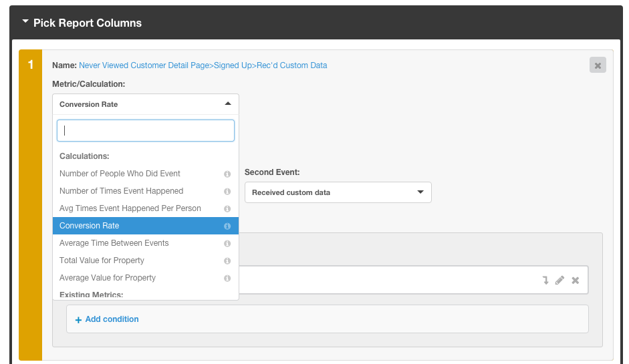
Task: Click the indent arrow icon in condition row
Action: (545, 281)
